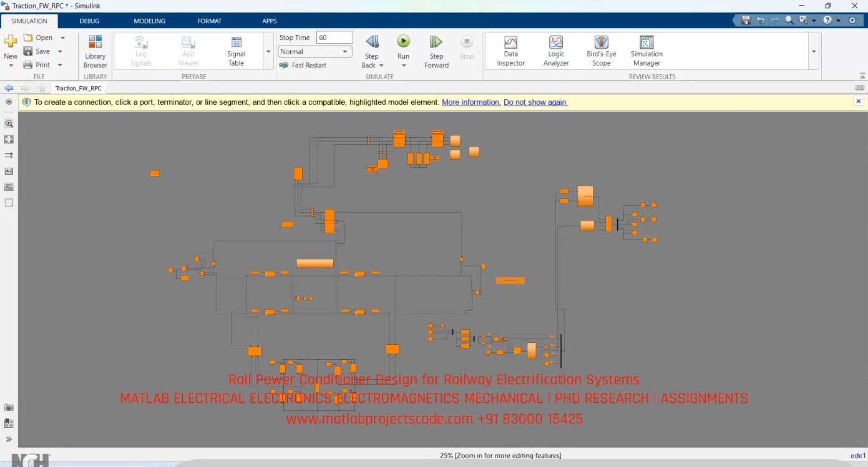The height and width of the screenshot is (467, 868).
Task: Expand the Prepare gallery arrow
Action: click(x=268, y=51)
